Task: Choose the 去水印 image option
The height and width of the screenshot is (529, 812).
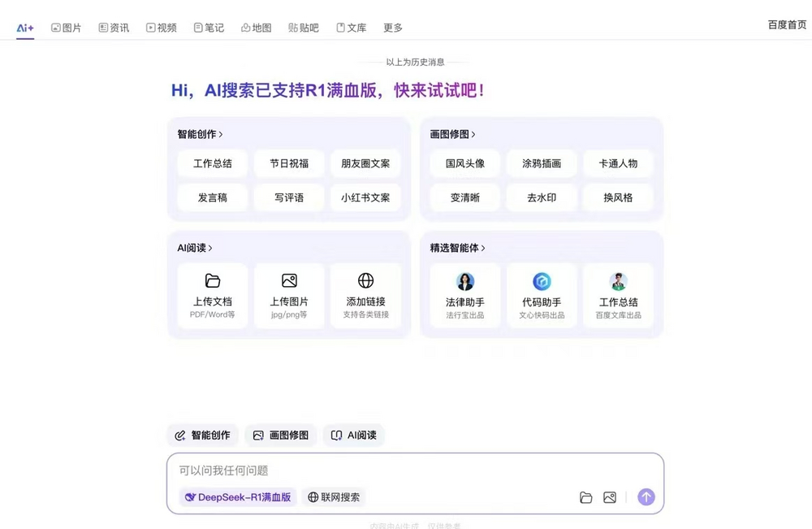Action: pos(542,197)
